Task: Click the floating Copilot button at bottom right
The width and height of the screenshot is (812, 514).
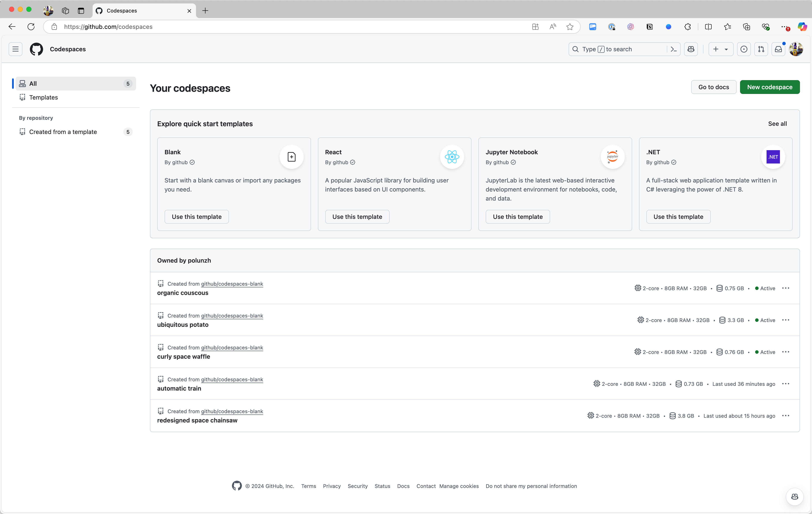Action: [795, 497]
